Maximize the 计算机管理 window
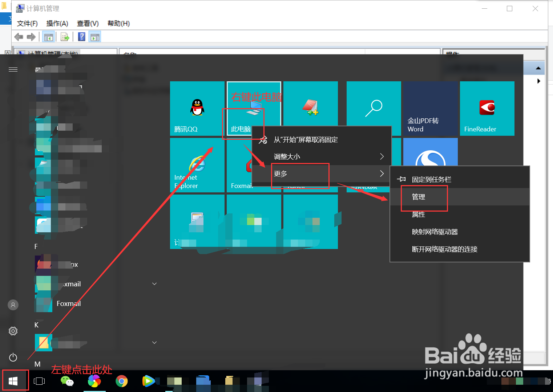The image size is (553, 392). click(x=510, y=9)
